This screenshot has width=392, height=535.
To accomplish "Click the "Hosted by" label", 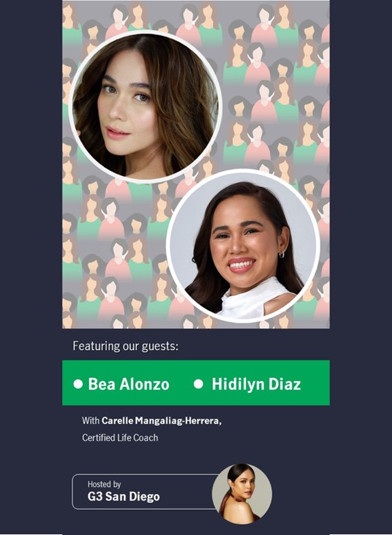I will tap(104, 484).
